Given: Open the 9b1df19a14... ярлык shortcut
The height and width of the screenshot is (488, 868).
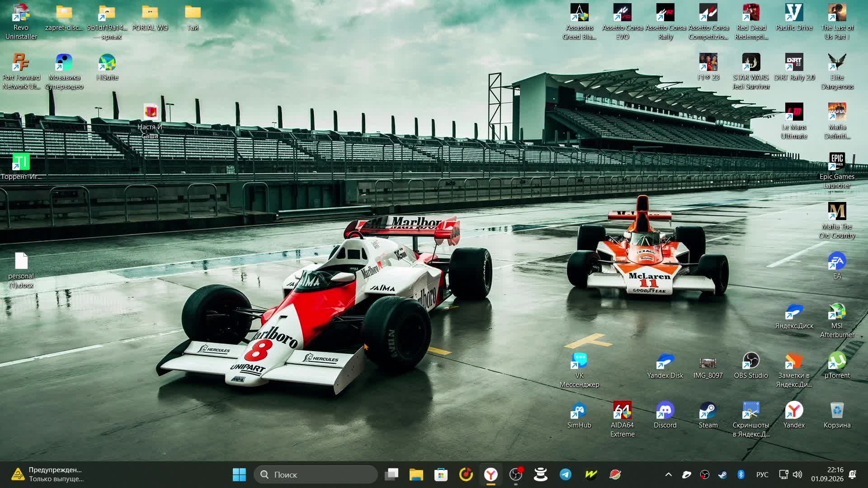Looking at the screenshot, I should 107,22.
